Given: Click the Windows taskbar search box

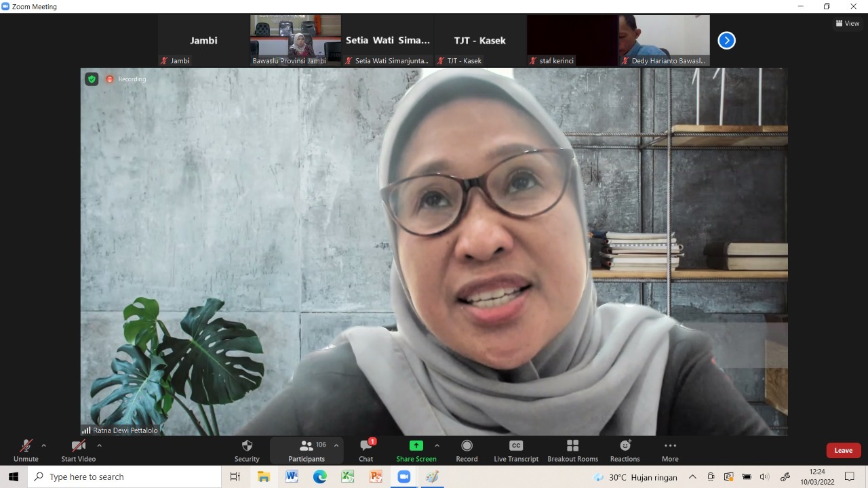Looking at the screenshot, I should point(125,476).
